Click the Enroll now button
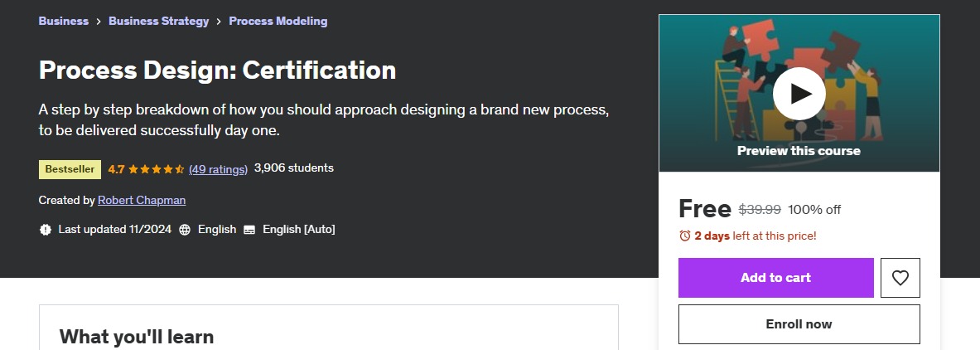Screen dimensions: 980x350 (x=799, y=324)
